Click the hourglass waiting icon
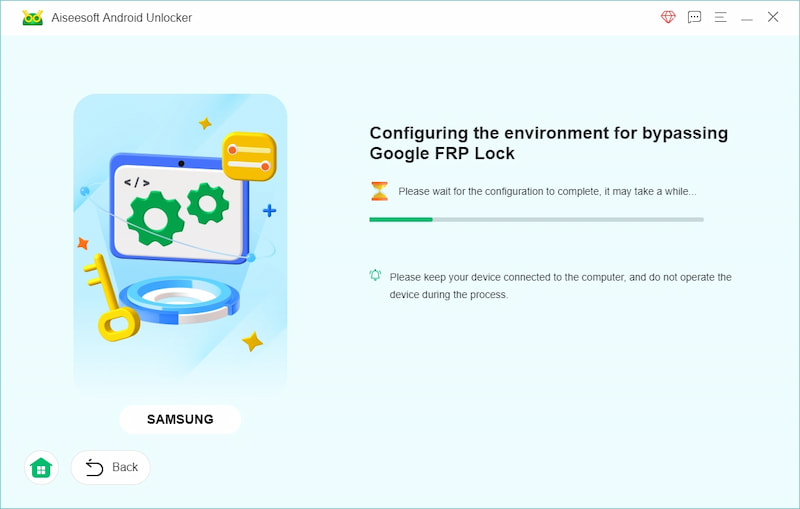 (379, 191)
